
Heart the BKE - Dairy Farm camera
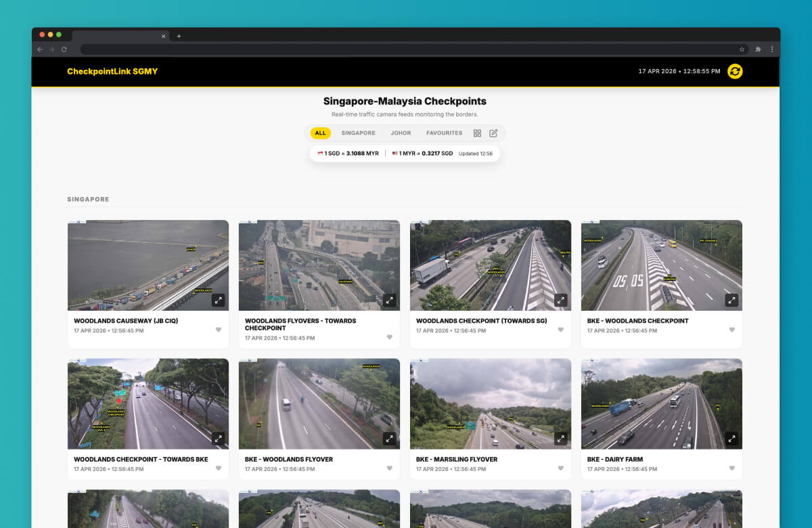click(732, 468)
